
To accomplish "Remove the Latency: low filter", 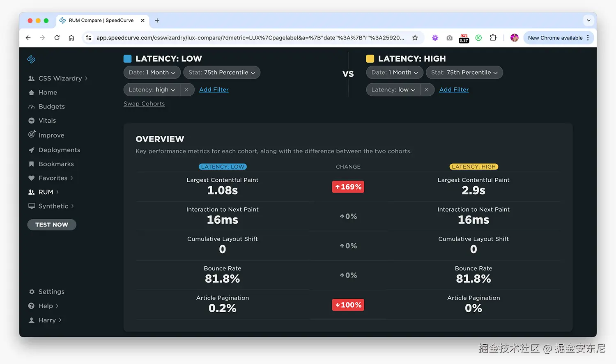I will [426, 90].
